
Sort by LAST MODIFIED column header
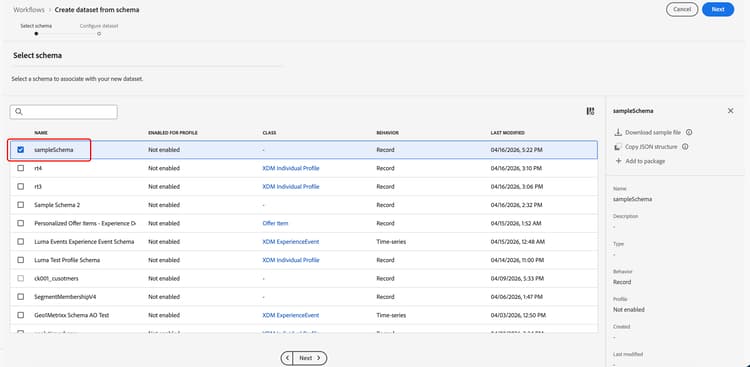pos(507,133)
